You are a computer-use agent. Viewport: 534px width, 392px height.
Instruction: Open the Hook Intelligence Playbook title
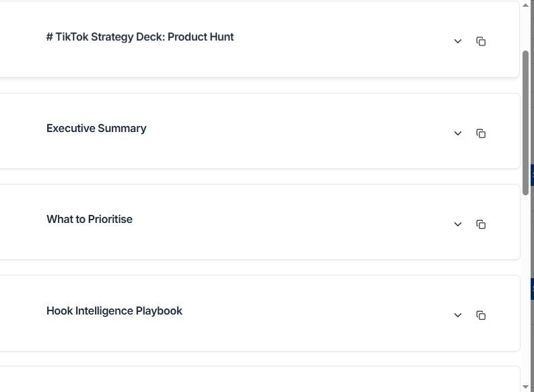[114, 311]
